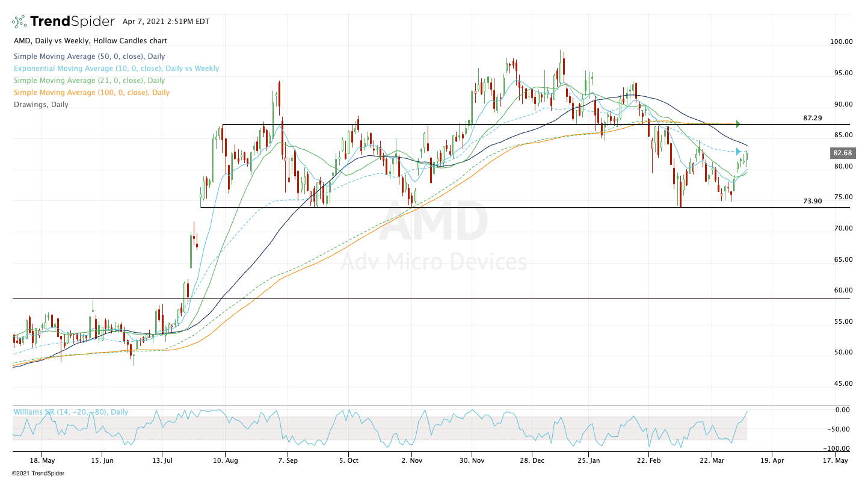Click the 45.00 price axis label

tap(843, 384)
